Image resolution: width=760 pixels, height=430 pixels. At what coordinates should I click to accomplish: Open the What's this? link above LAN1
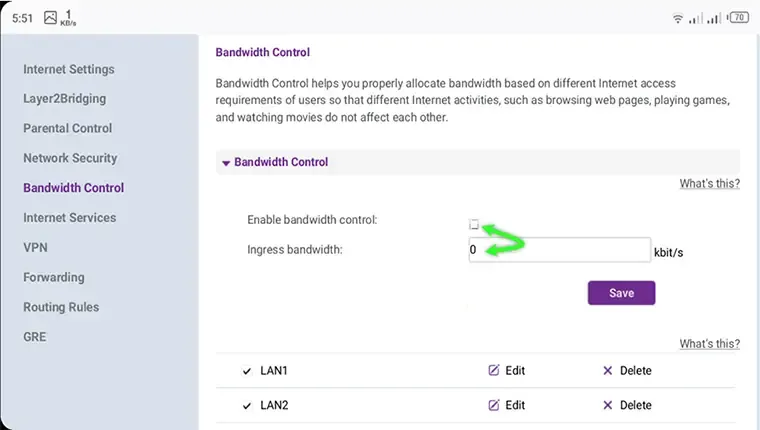[710, 343]
